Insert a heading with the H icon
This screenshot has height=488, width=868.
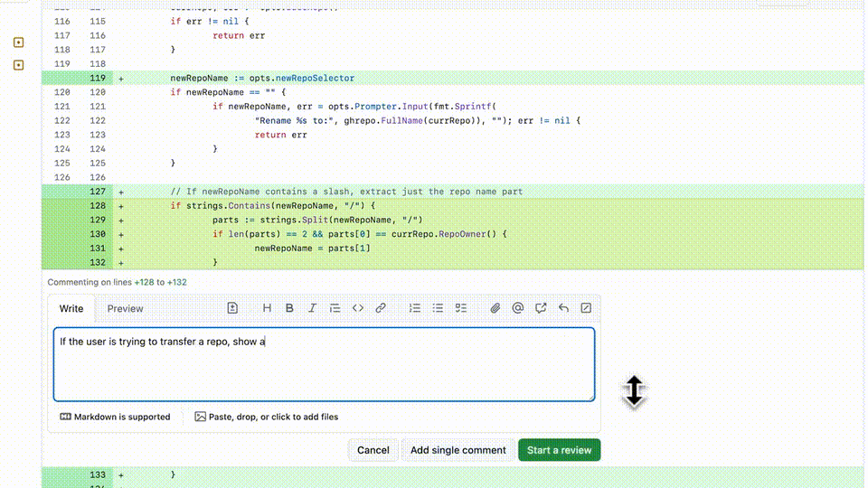(267, 308)
